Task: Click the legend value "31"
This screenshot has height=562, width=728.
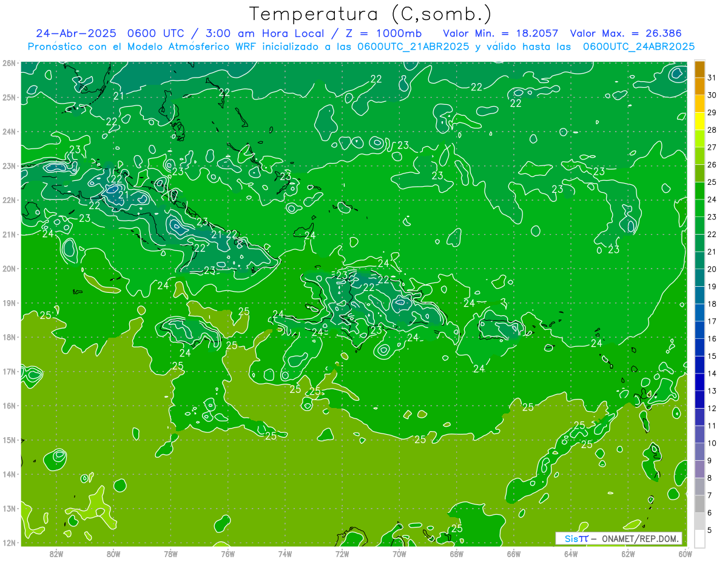Action: pos(712,78)
